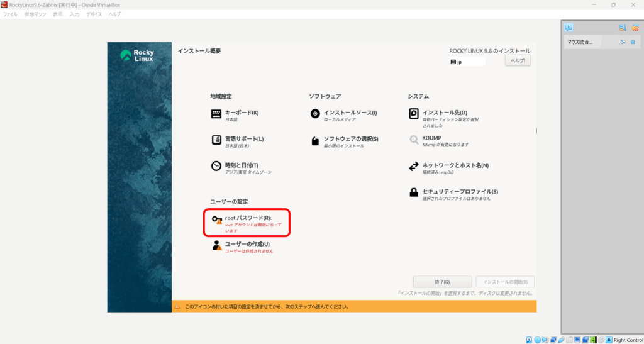Open 言語サポート(L) language support
This screenshot has width=644, height=344.
(x=237, y=141)
